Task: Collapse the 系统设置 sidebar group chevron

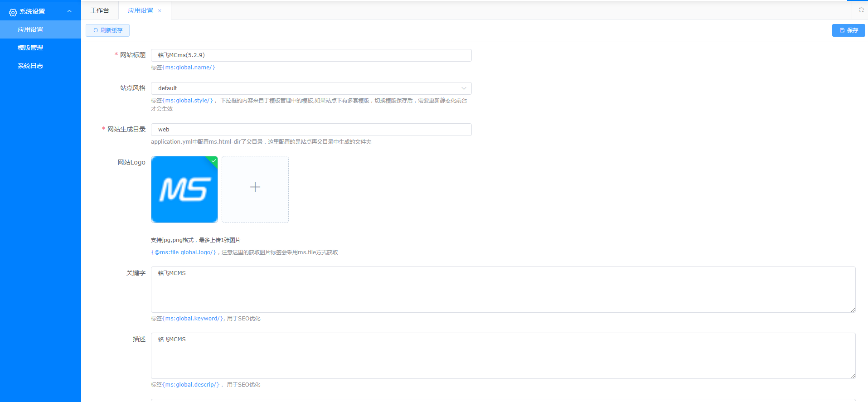Action: (x=69, y=11)
